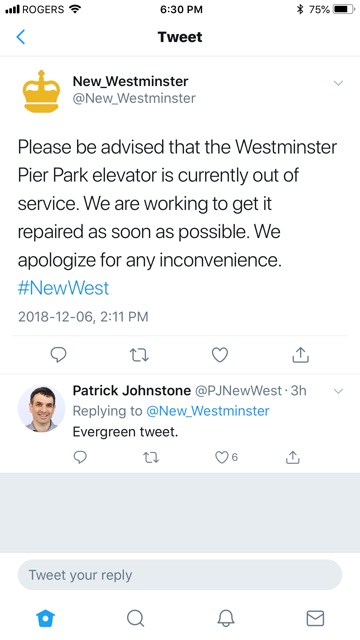Image resolution: width=360 pixels, height=640 pixels.
Task: Open the Search tab
Action: (x=136, y=618)
